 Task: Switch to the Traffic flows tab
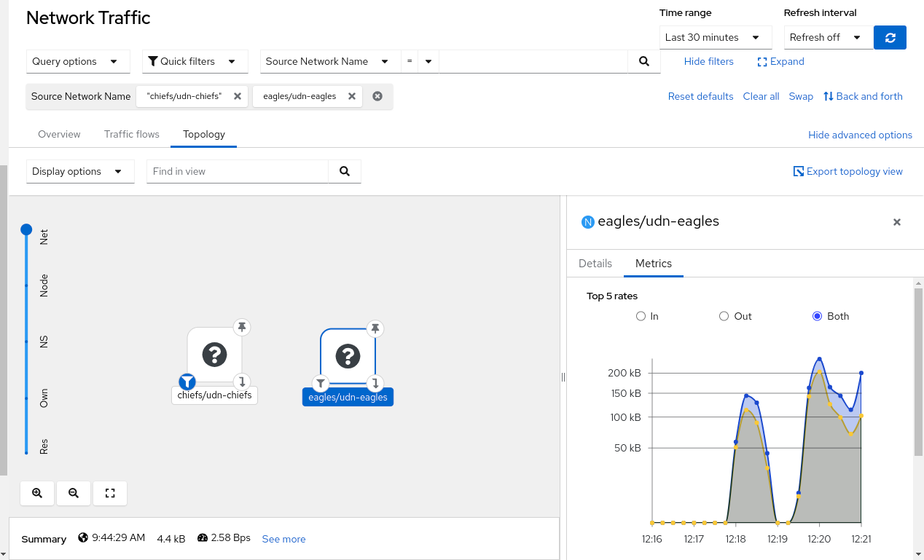[131, 134]
